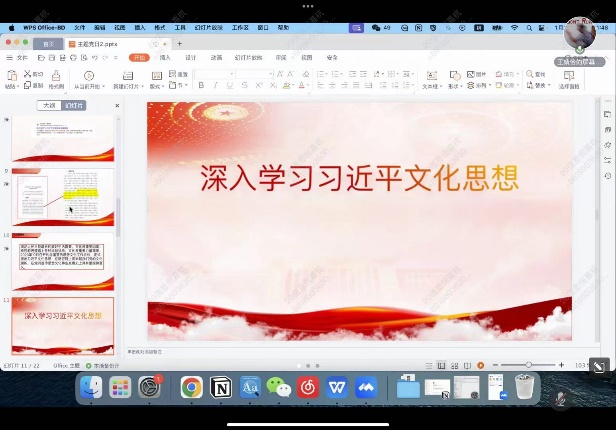
Task: Click the zoom slider in status bar
Action: (527, 365)
